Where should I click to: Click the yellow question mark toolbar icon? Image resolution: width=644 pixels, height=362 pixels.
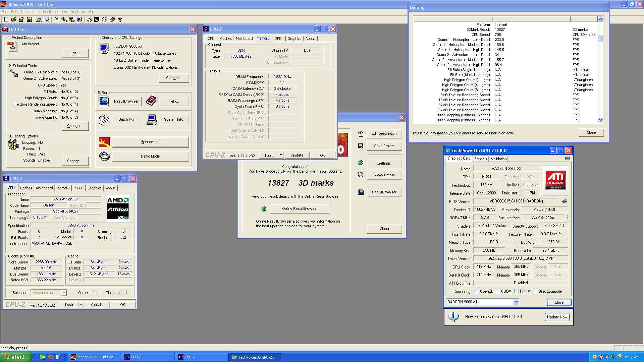(x=120, y=20)
